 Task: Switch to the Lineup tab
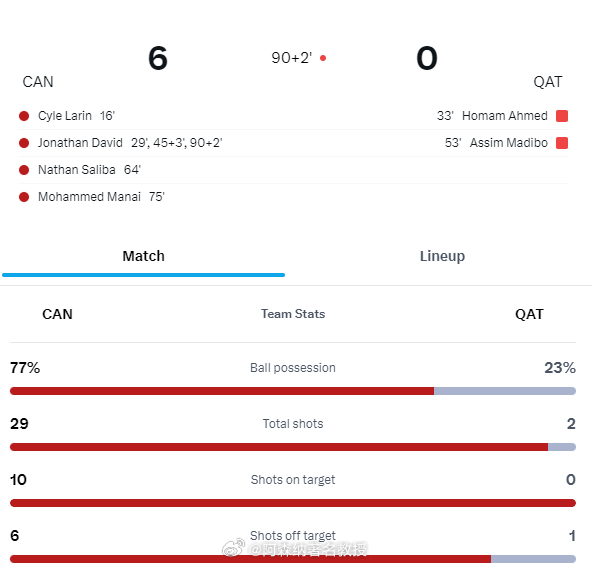coord(442,256)
